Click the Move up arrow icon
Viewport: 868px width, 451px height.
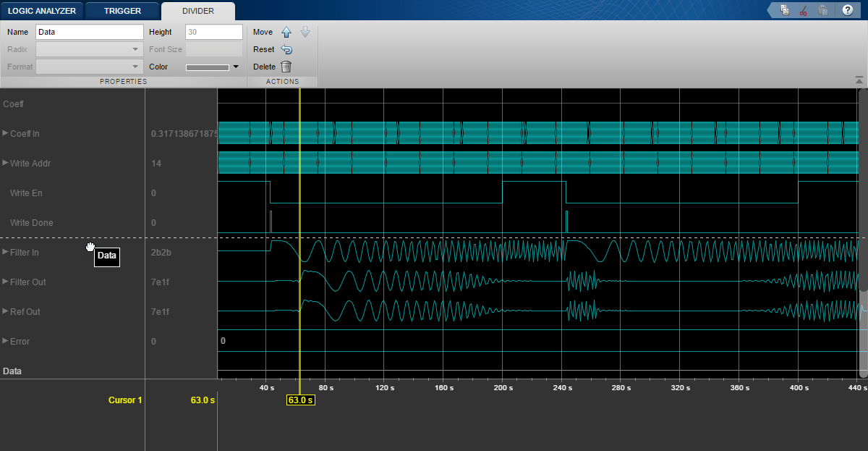[286, 32]
